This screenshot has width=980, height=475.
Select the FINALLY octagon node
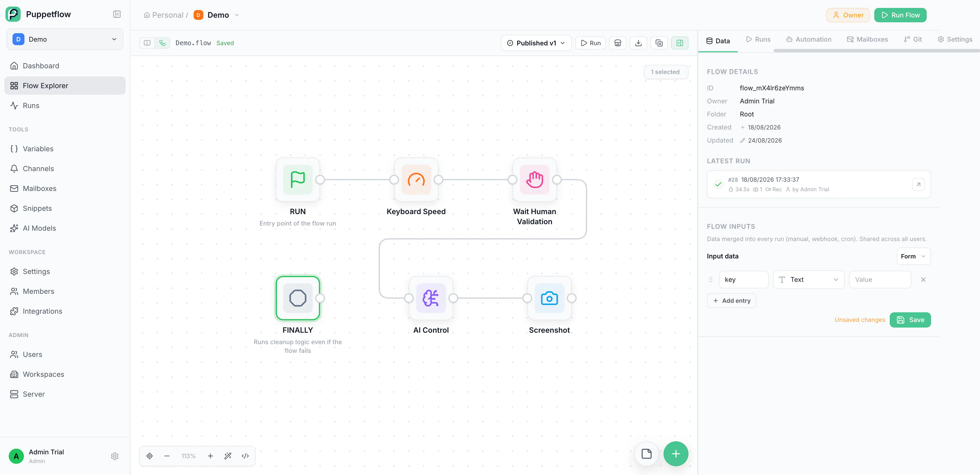297,298
